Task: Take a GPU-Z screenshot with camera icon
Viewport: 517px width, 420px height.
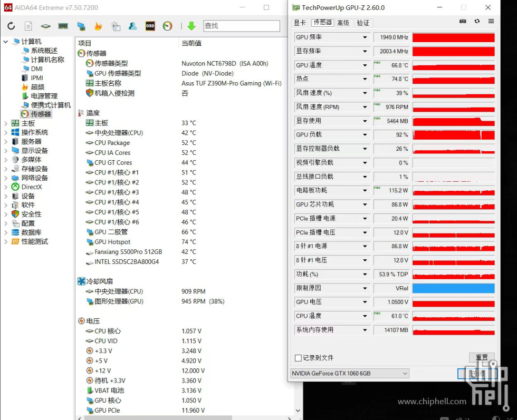Action: click(x=463, y=21)
